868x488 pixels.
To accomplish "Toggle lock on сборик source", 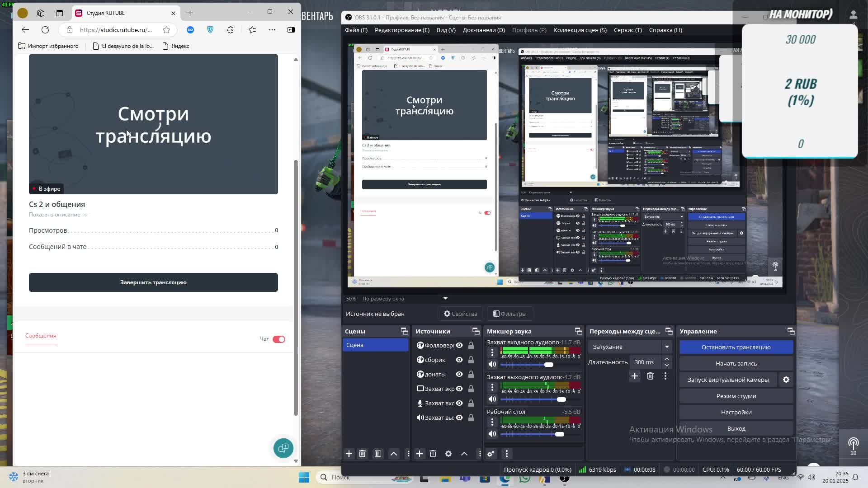I will [x=471, y=360].
